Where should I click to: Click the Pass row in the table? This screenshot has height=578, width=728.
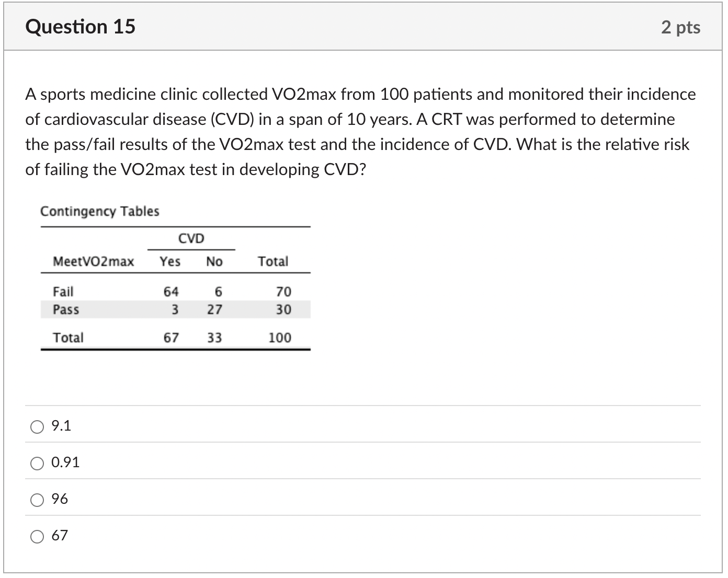tap(65, 309)
